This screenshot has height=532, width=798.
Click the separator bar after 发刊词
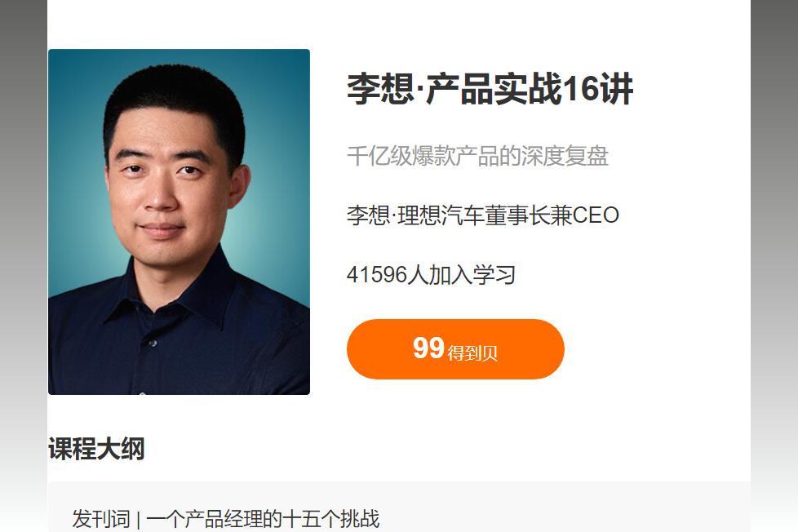[139, 520]
